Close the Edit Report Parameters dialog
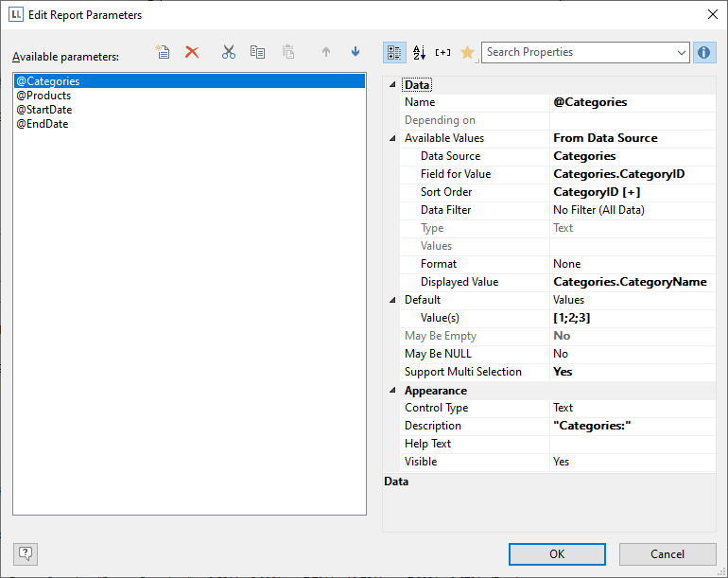 click(713, 14)
